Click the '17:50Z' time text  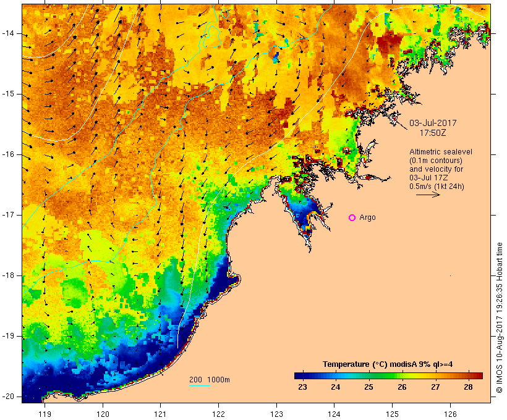click(x=433, y=133)
